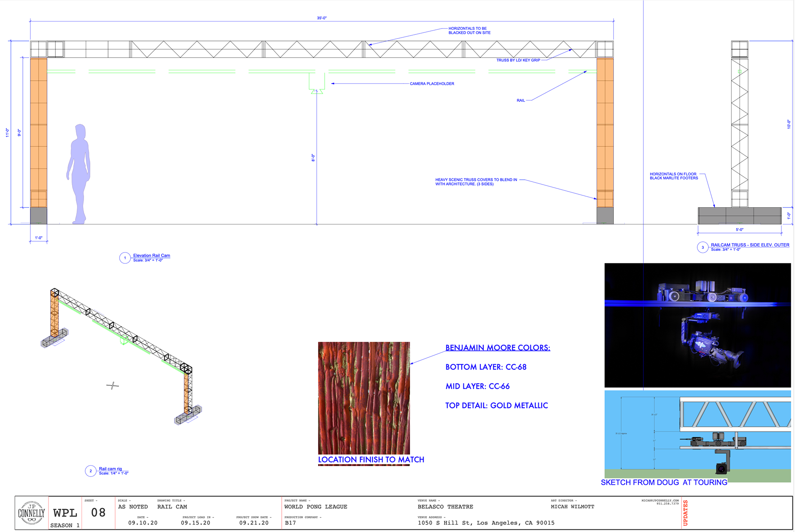
Task: Click the JP Connelly logo in title block
Action: [x=31, y=513]
